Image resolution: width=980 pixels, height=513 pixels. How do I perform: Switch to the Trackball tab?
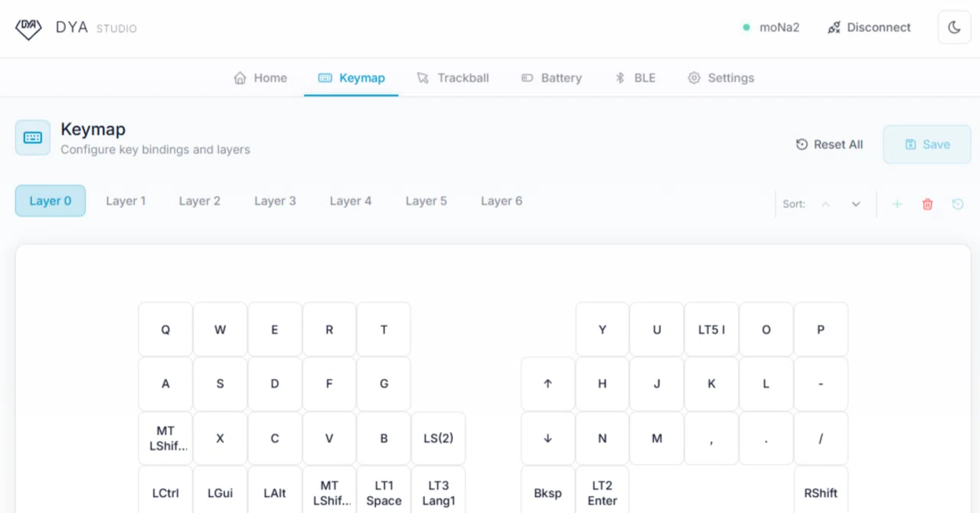(452, 77)
